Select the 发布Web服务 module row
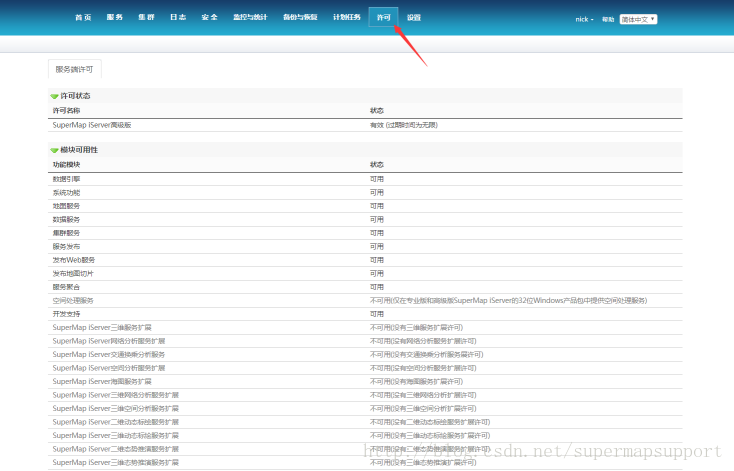The image size is (734, 471). 365,260
